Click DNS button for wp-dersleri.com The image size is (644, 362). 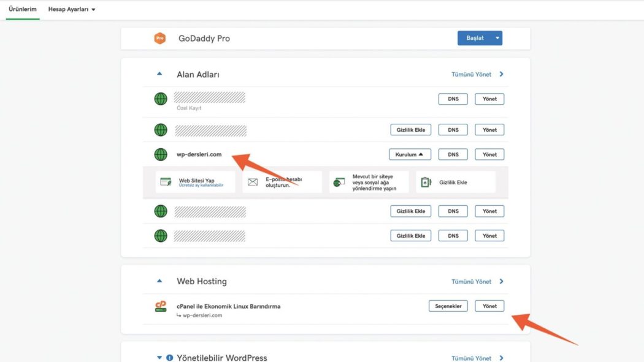[x=453, y=154]
